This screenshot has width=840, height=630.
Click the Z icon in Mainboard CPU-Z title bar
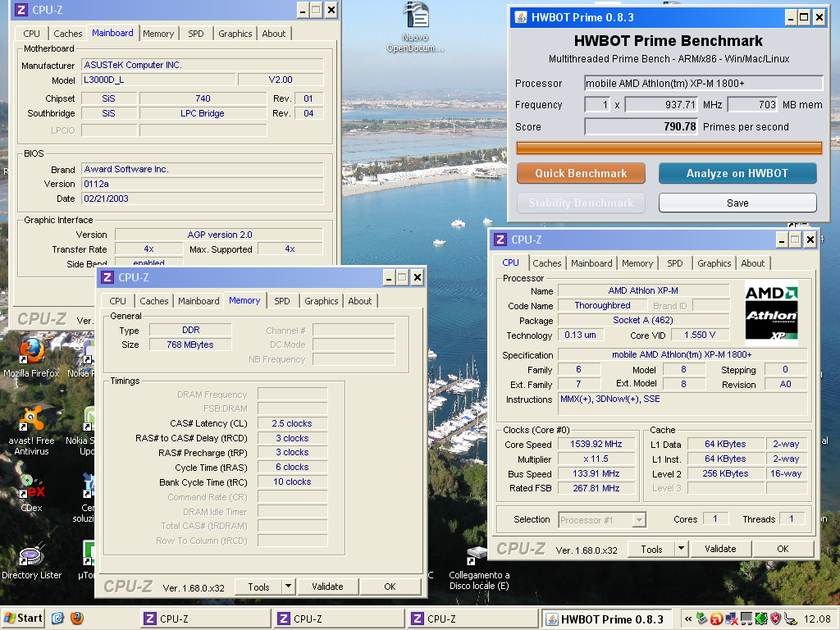[21, 10]
